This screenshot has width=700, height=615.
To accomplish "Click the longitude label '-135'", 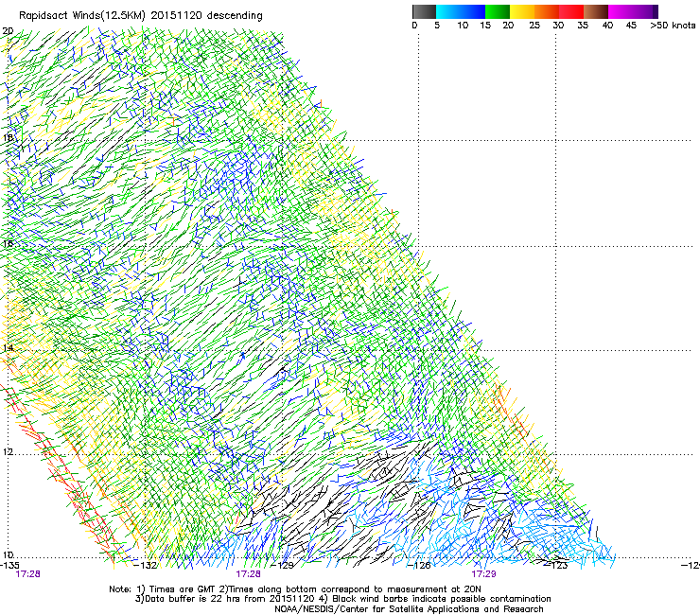I will tap(9, 566).
